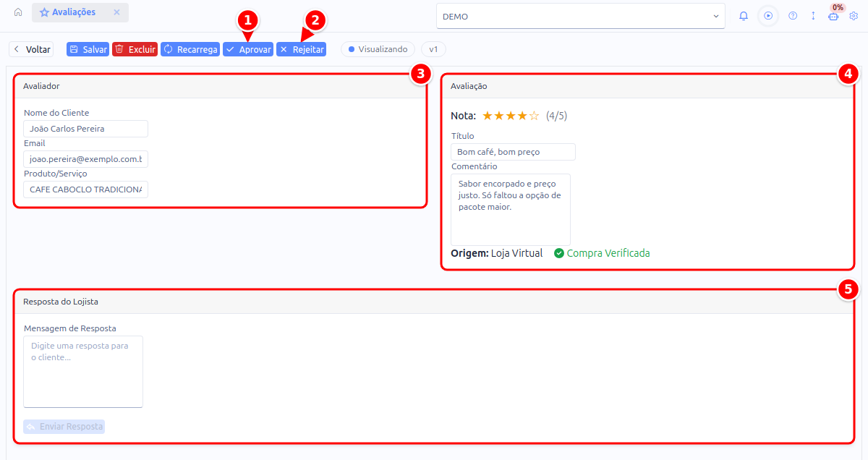
Task: Click the '(4/5)' rating score text
Action: (x=557, y=116)
